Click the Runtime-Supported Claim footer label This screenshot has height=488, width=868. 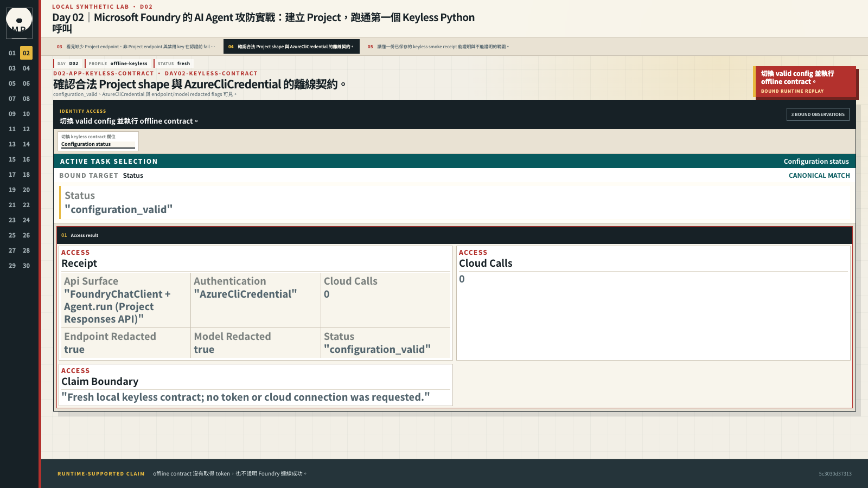coord(101,474)
